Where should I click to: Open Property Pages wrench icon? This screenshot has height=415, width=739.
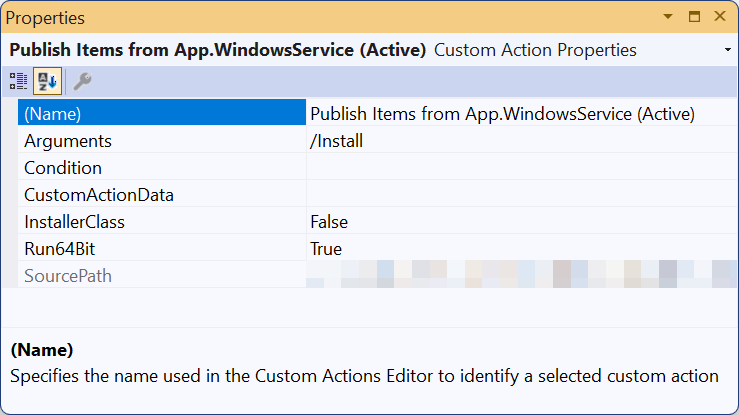tap(82, 81)
